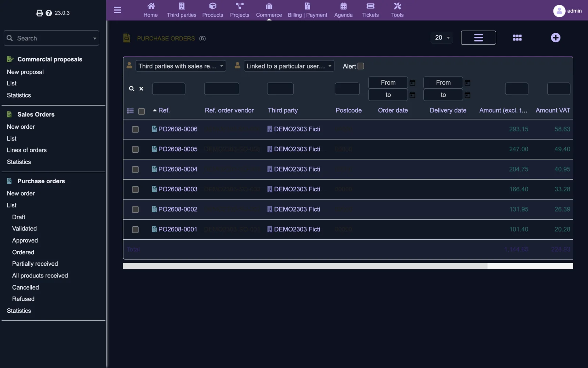This screenshot has width=588, height=368.
Task: Open Delivery date to calendar picker
Action: pyautogui.click(x=467, y=95)
